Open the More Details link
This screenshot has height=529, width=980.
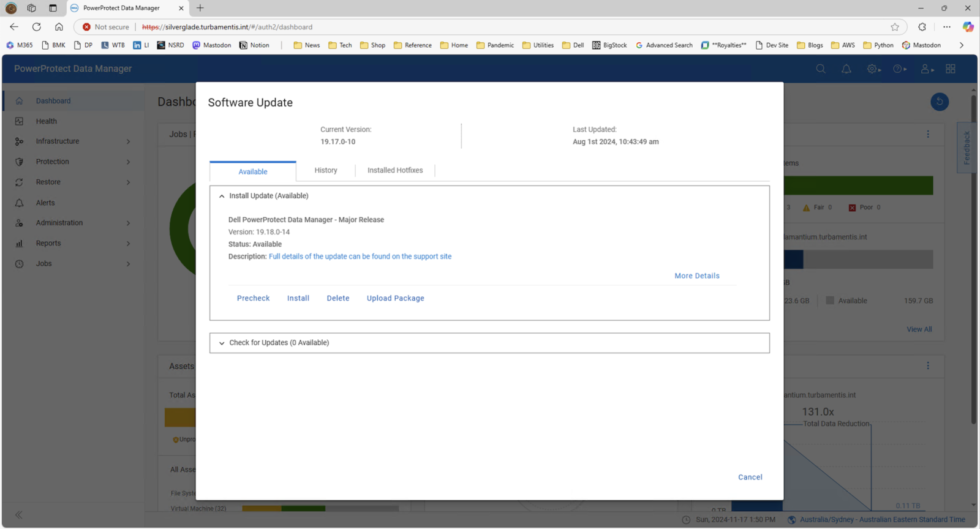(697, 276)
